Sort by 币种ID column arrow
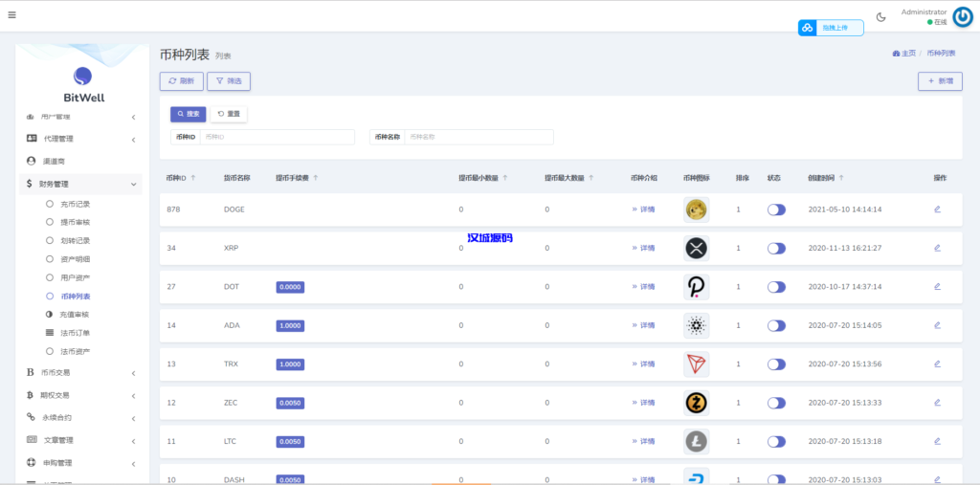The width and height of the screenshot is (980, 485). tap(193, 178)
